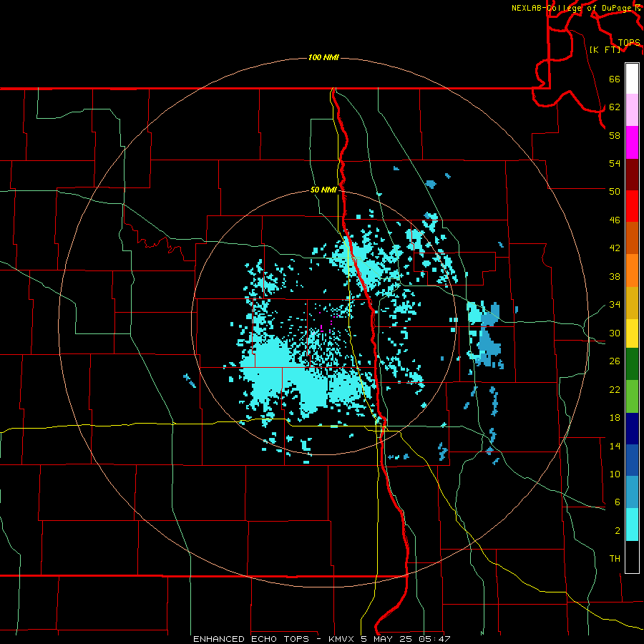Click the legend value 62

pyautogui.click(x=615, y=107)
